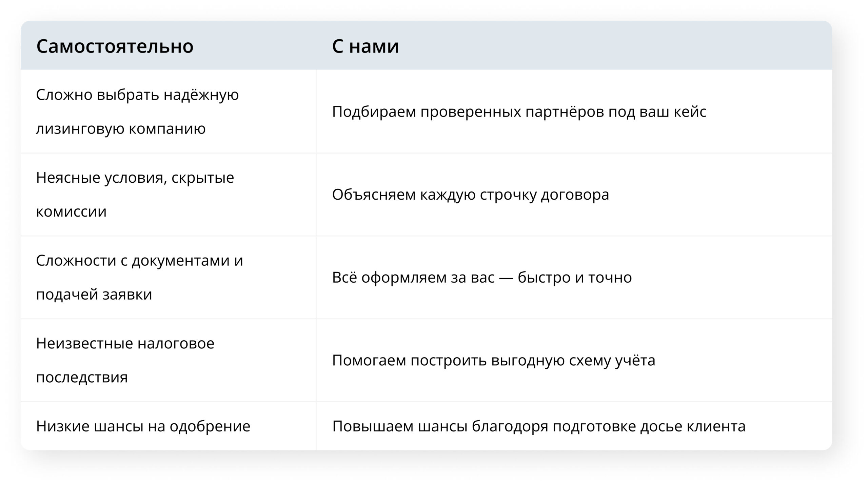Click the phrase 'схему учёта' in right column
This screenshot has height=486, width=868.
click(x=612, y=360)
